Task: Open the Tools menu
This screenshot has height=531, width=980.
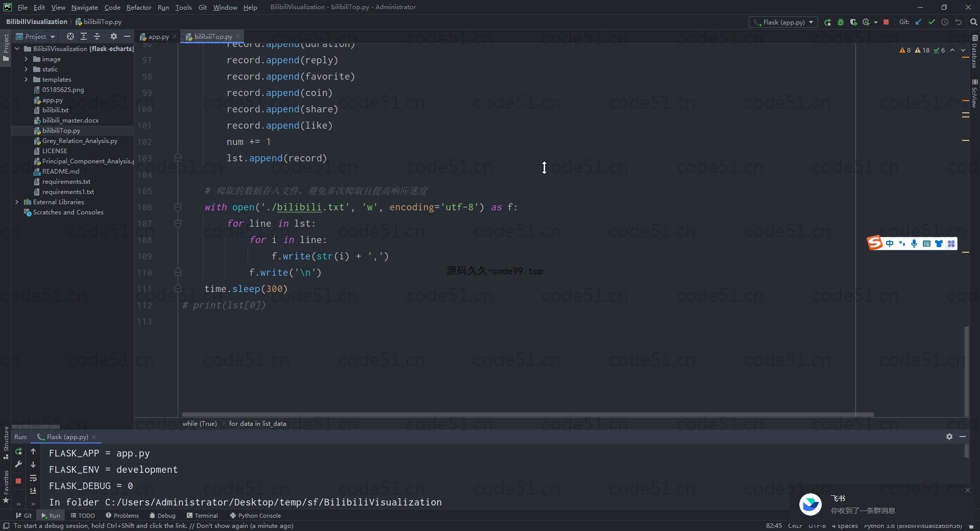Action: point(183,7)
